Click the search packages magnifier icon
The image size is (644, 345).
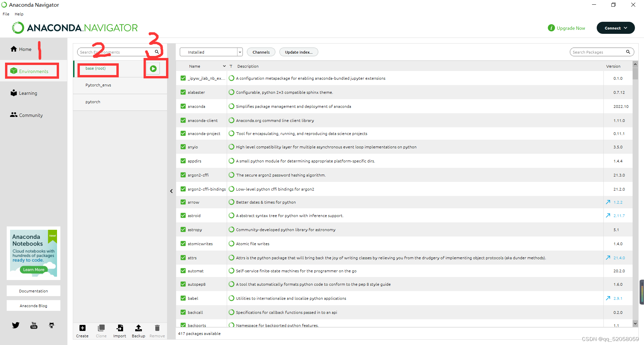(628, 52)
